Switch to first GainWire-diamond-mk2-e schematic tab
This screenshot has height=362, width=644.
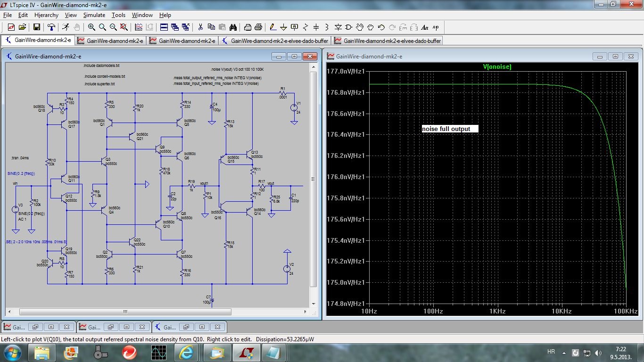(x=38, y=41)
